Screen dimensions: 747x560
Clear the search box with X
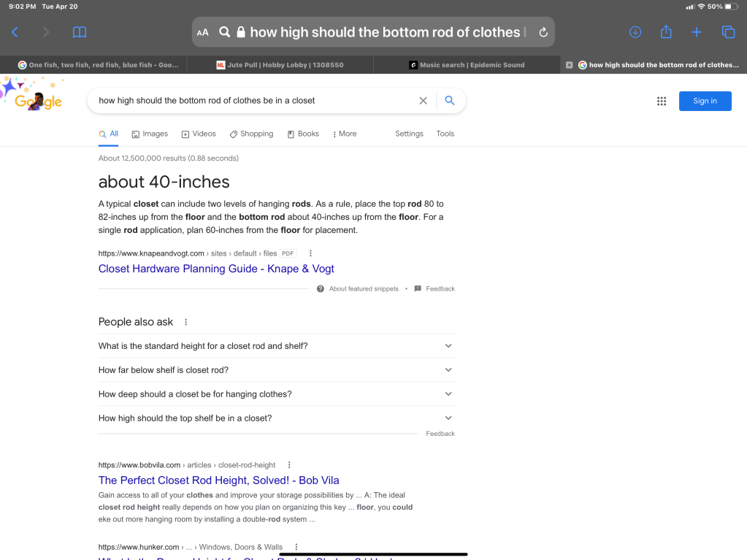(423, 101)
